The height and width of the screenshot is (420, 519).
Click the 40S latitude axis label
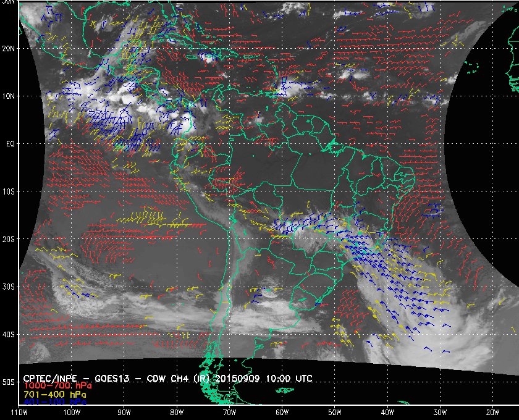(7, 335)
